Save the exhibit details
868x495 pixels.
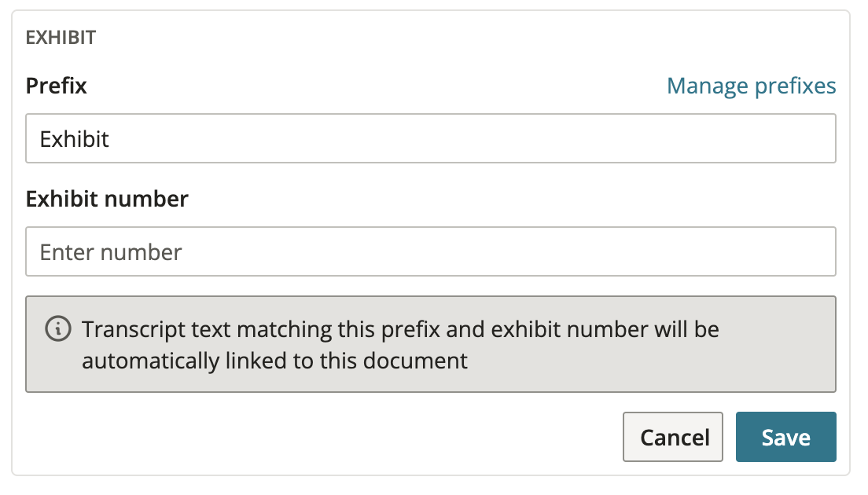click(x=785, y=437)
